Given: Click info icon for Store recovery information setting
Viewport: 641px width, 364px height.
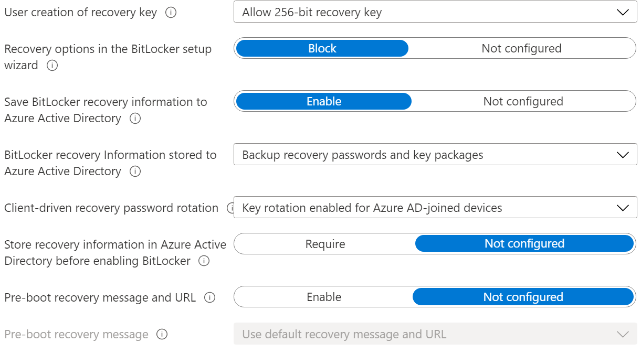Looking at the screenshot, I should pyautogui.click(x=204, y=261).
